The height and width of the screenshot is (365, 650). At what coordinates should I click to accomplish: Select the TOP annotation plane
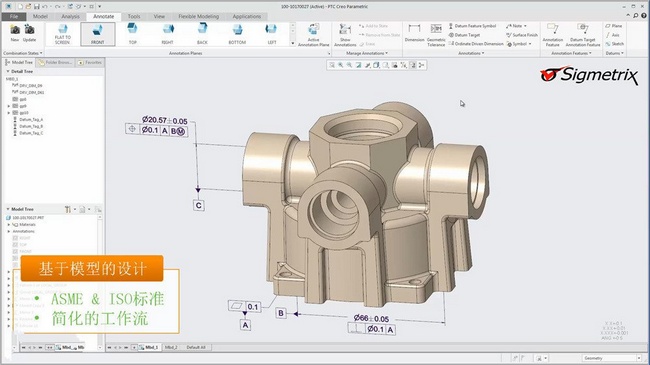pyautogui.click(x=133, y=34)
